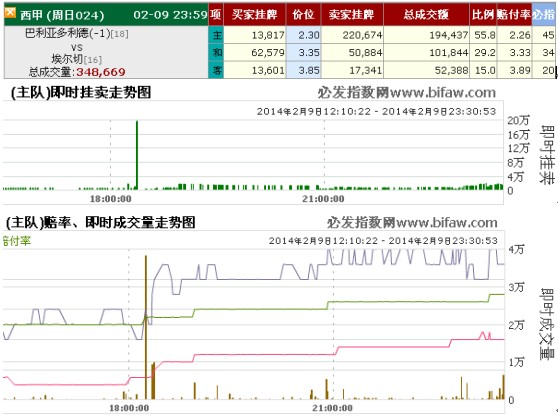Click the 必指 column header
558x418 pixels.
(544, 15)
